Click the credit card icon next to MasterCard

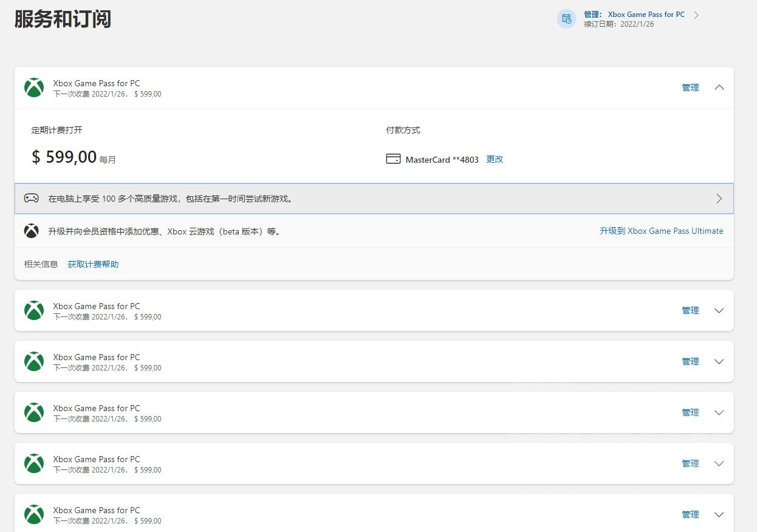pos(393,159)
